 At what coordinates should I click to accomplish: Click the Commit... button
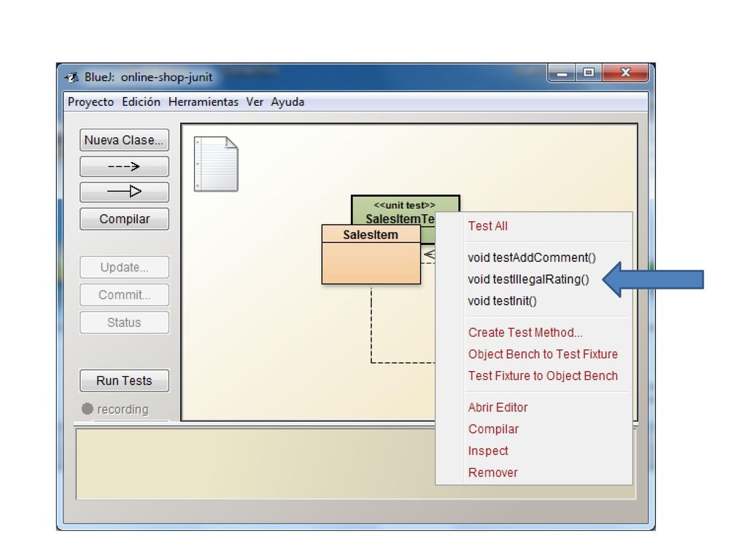coord(124,295)
